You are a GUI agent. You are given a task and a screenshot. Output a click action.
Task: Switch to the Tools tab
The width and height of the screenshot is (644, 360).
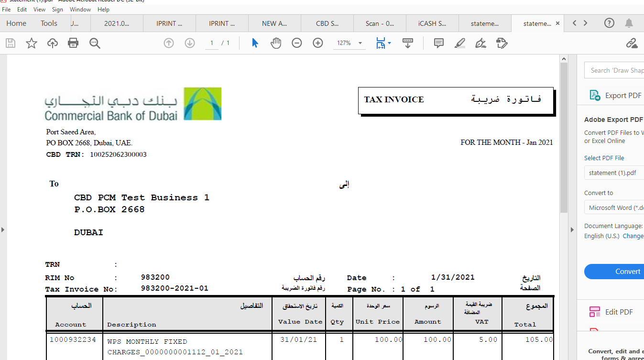(x=49, y=23)
